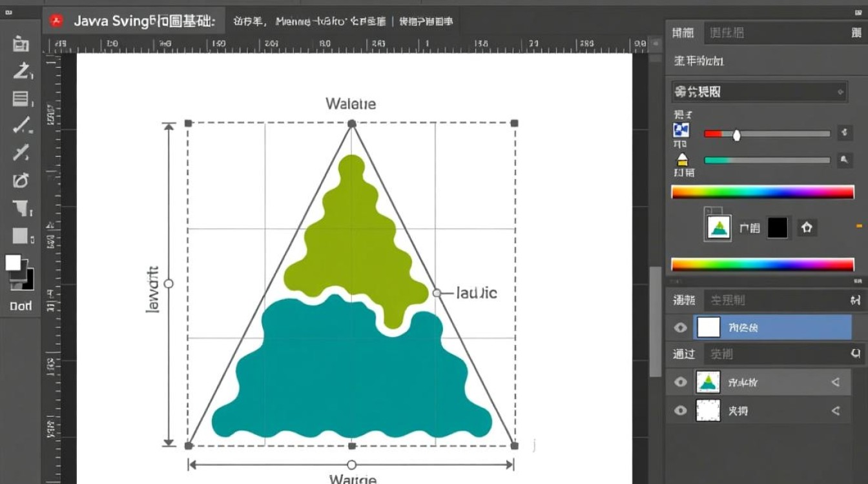Screen dimensions: 868x484
Task: Select the circle-with-arrow tool in left toolbar
Action: 21,180
